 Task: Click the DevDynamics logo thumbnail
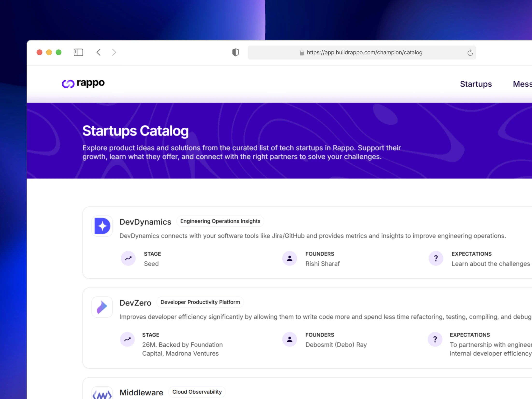102,226
